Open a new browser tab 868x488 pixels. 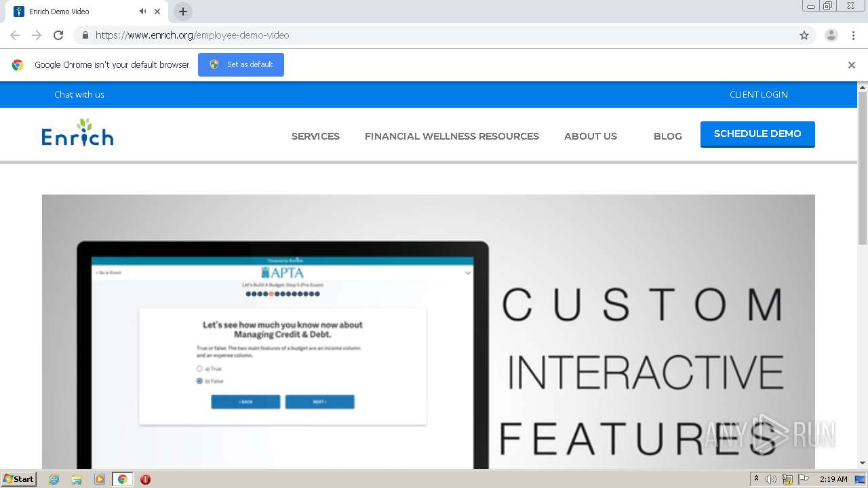183,12
